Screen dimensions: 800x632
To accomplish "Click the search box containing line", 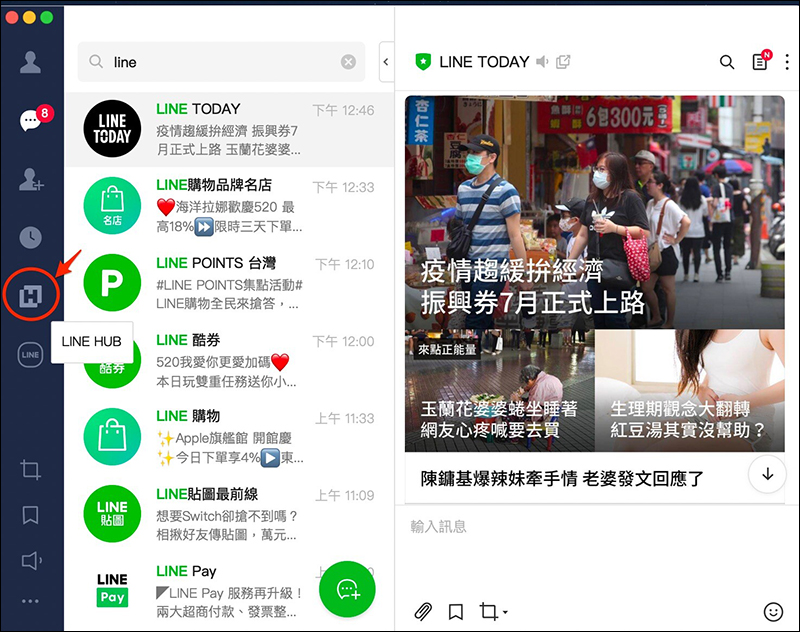I will click(x=221, y=62).
